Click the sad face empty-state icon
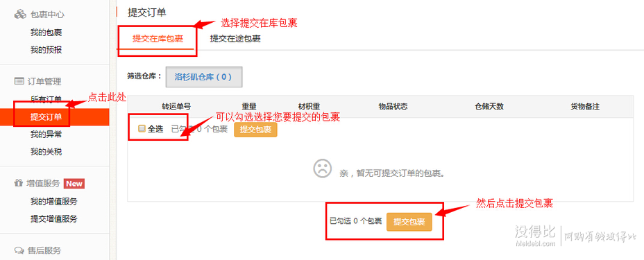Screen dimensions: 644x260 [323, 168]
